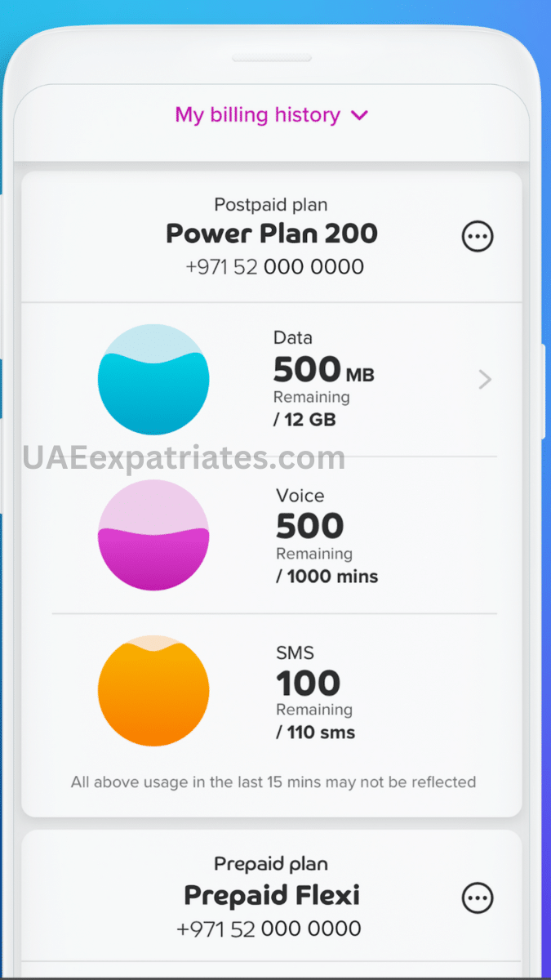Image resolution: width=551 pixels, height=980 pixels.
Task: Tap the usage delay disclaimer text
Action: (273, 782)
